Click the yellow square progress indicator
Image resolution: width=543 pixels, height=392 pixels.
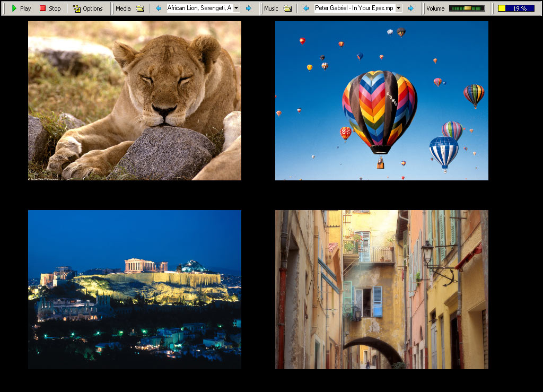pyautogui.click(x=502, y=8)
